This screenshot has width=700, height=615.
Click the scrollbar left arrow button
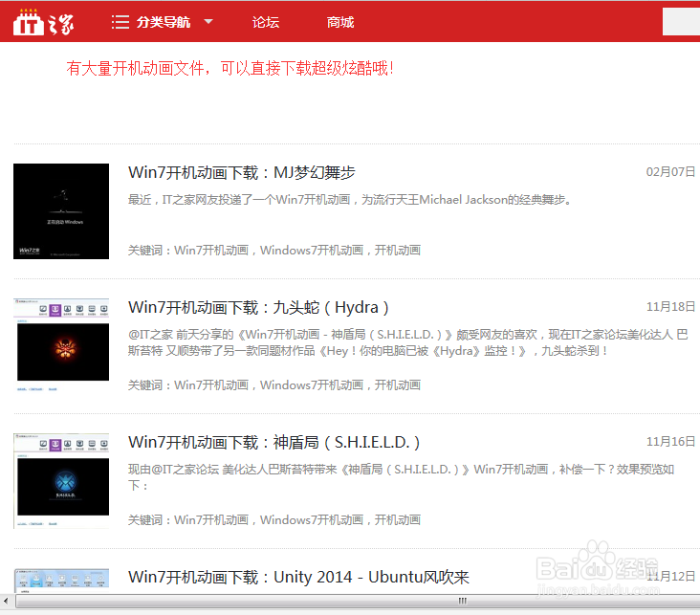(6, 602)
